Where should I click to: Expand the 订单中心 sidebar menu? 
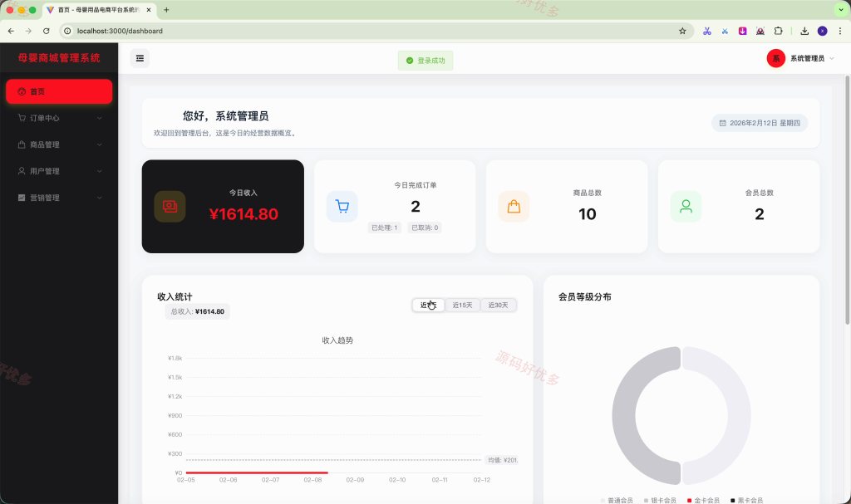click(59, 118)
